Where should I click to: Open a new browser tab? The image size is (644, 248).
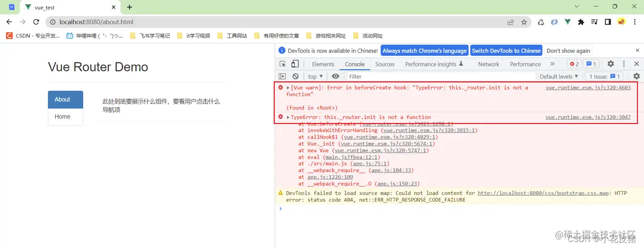point(130,7)
